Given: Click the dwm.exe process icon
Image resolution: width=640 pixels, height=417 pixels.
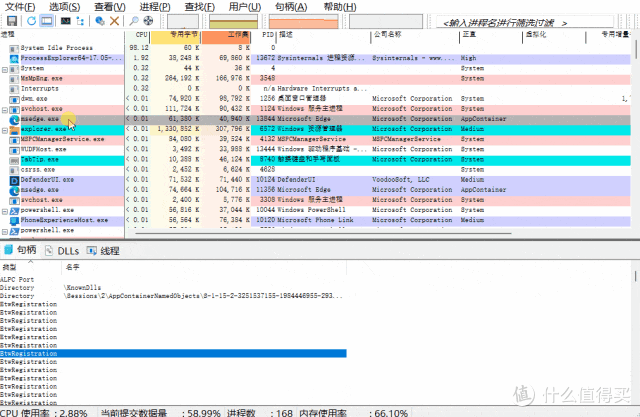Looking at the screenshot, I should [x=14, y=99].
